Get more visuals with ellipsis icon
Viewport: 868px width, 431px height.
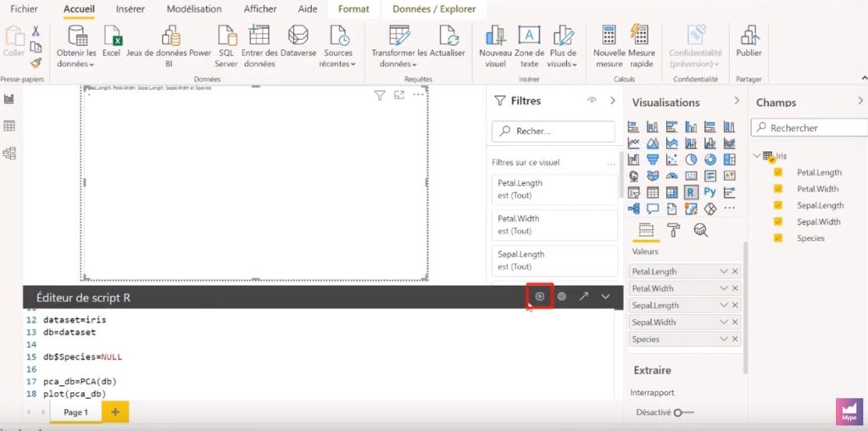point(729,209)
